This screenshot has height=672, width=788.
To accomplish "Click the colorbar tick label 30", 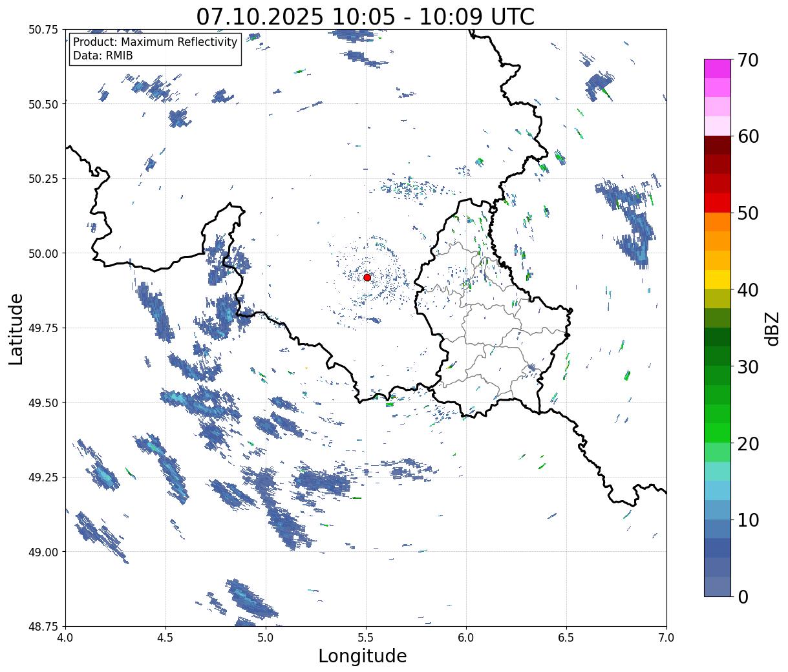I will tap(747, 366).
